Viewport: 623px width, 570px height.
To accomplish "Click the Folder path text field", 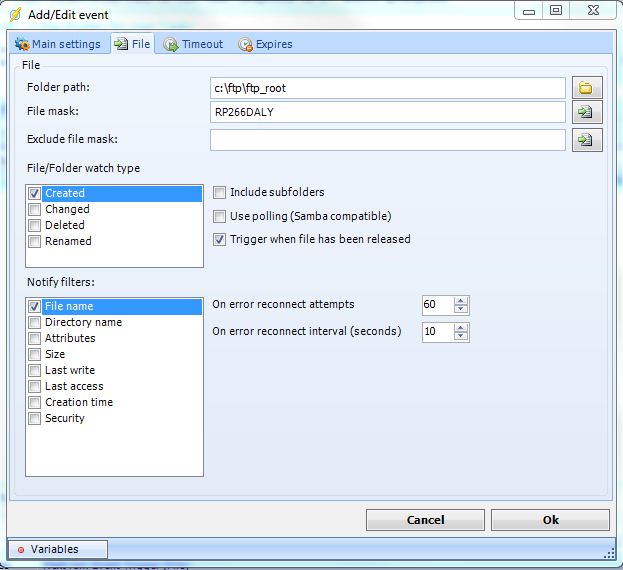I will [x=387, y=88].
